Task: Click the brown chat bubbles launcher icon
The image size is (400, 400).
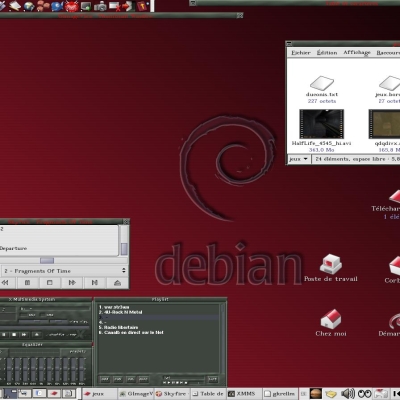Action: (43, 6)
